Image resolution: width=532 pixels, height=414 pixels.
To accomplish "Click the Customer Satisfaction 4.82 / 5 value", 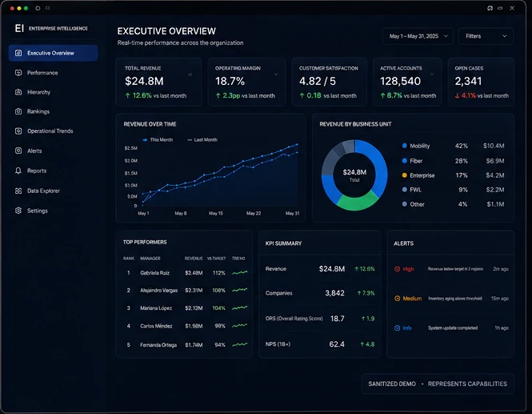I will (318, 81).
